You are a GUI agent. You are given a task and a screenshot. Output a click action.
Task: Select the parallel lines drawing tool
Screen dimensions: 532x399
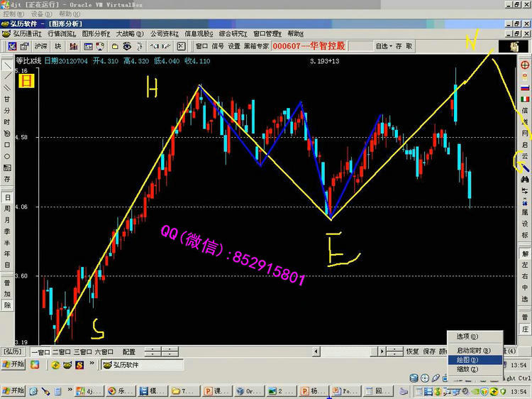pos(7,87)
